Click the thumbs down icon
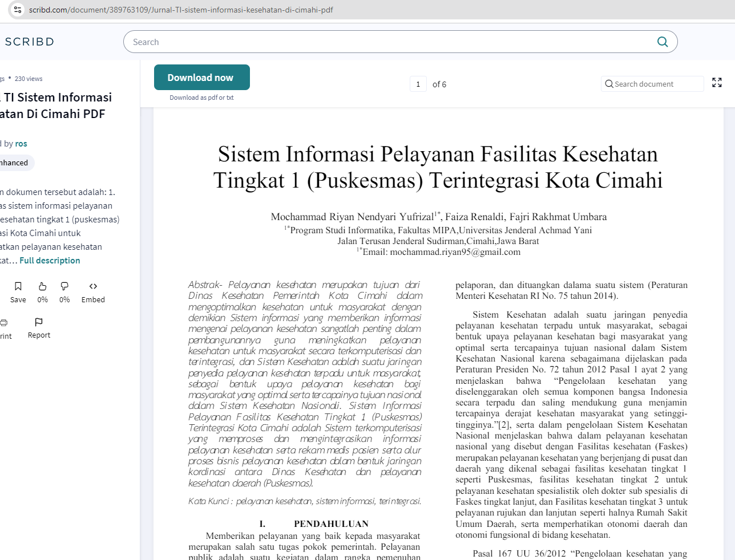The height and width of the screenshot is (560, 735). [64, 286]
